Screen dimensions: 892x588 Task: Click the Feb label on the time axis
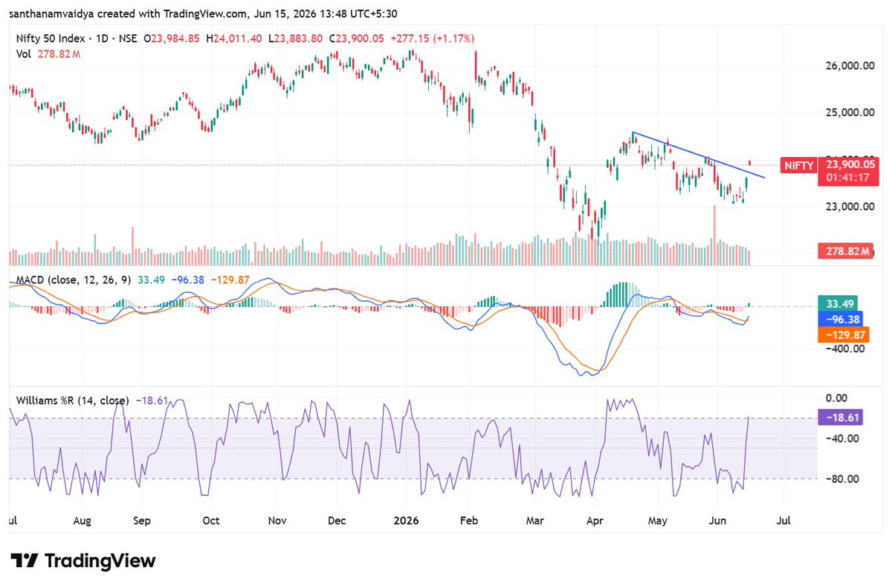pos(468,520)
